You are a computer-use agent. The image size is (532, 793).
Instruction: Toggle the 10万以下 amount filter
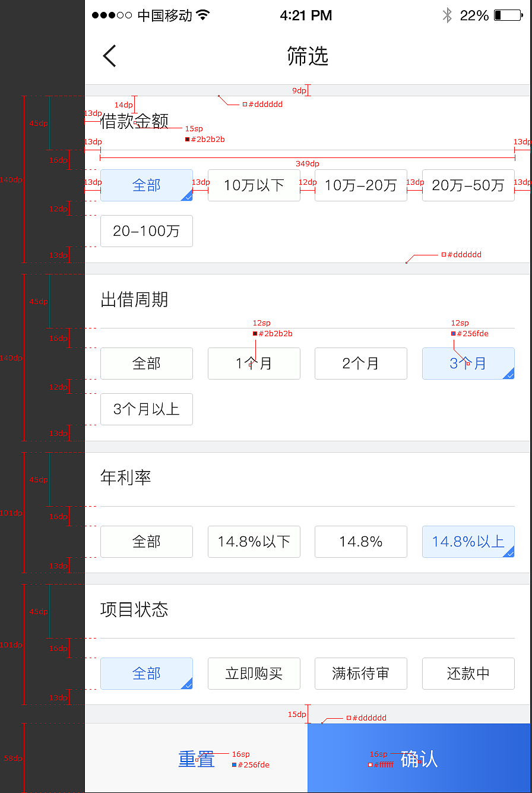254,185
